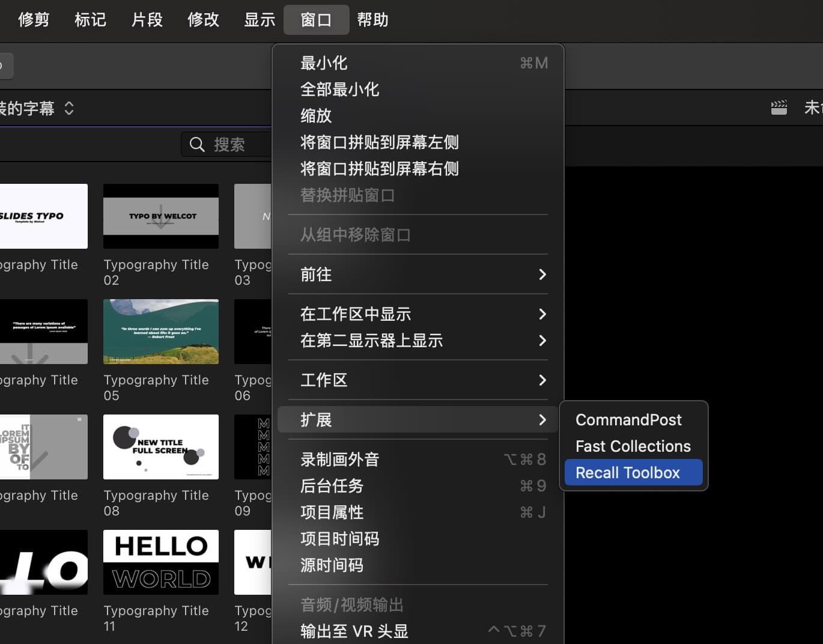Select Typography Title 05 landscape thumbnail
This screenshot has width=823, height=644.
pyautogui.click(x=161, y=332)
